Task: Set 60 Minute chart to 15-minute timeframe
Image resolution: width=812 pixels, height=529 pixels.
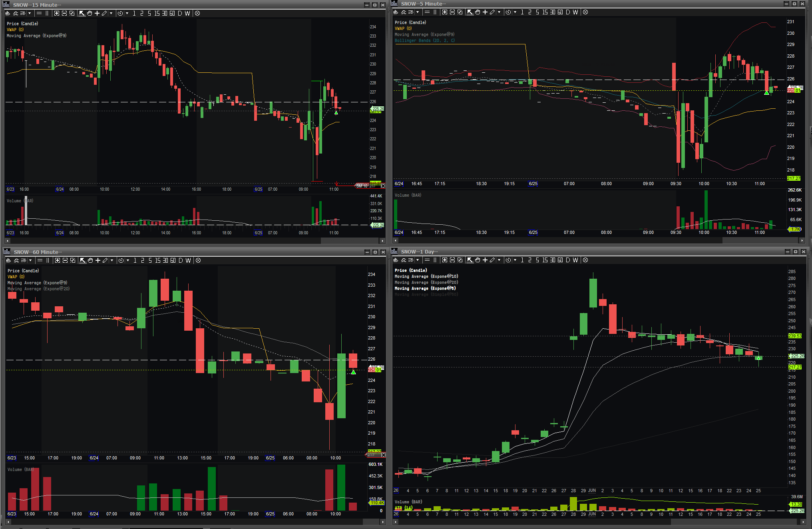Action: pyautogui.click(x=158, y=260)
